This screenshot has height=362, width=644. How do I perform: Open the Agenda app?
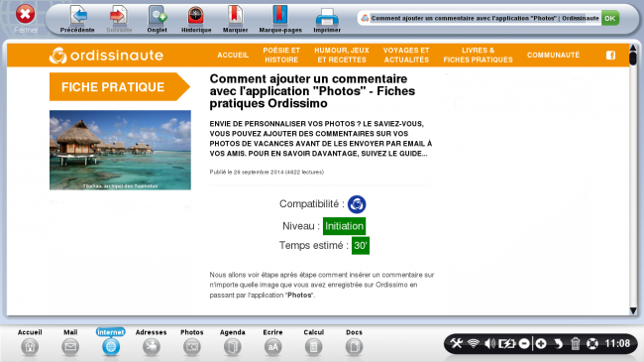click(233, 342)
